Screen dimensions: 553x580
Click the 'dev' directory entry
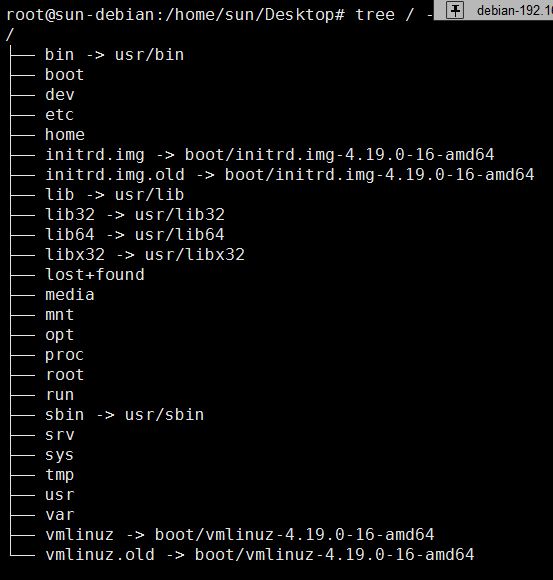coord(60,95)
